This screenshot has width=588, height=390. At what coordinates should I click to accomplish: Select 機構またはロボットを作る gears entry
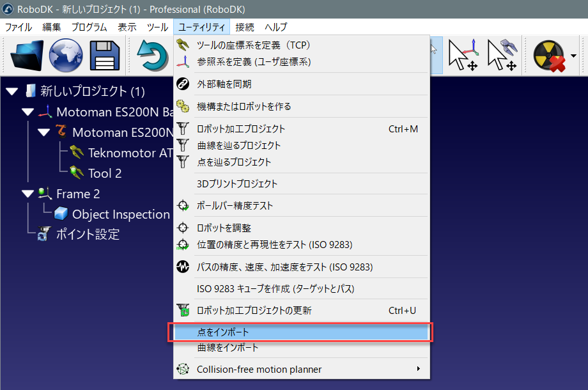coord(302,107)
